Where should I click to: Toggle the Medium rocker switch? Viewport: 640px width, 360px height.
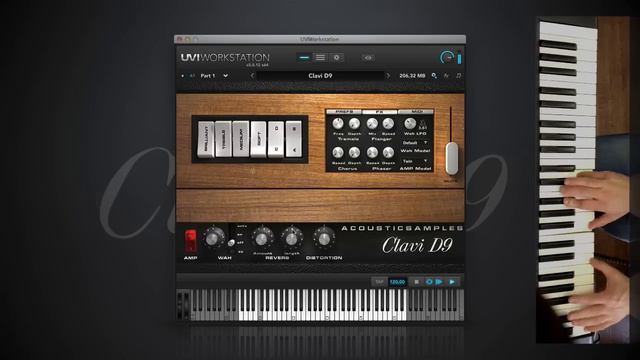[241, 139]
